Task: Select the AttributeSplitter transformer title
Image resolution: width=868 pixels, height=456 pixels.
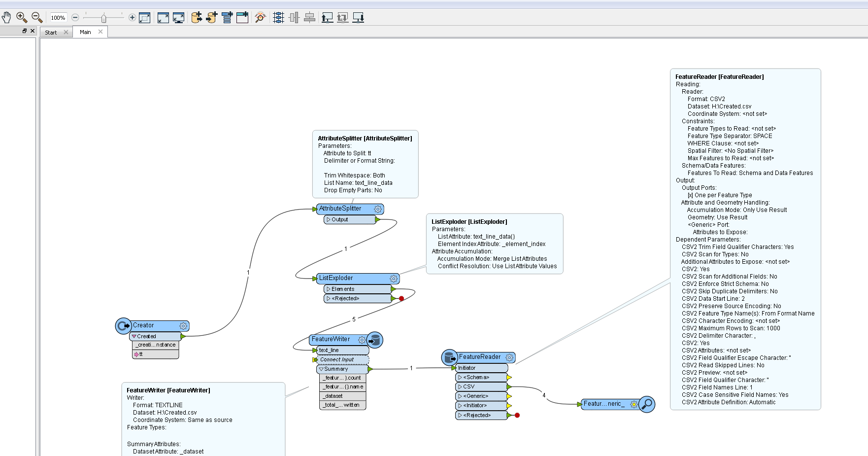Action: (x=340, y=209)
